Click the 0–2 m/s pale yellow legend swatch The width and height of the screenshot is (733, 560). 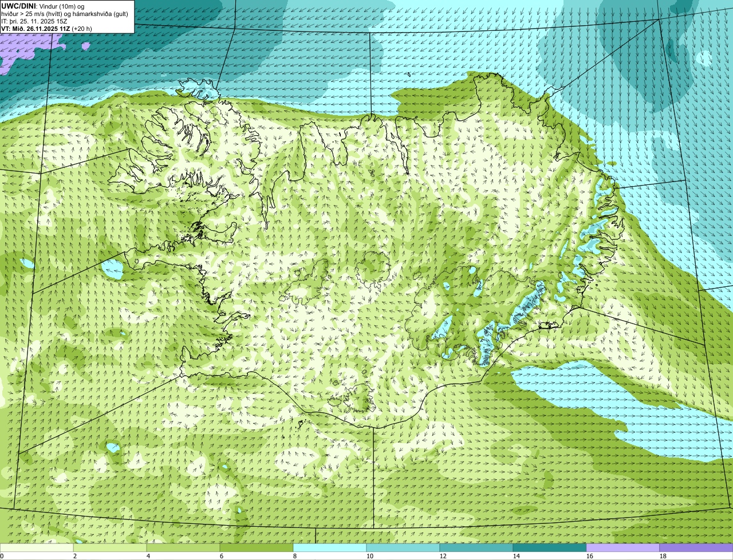pyautogui.click(x=37, y=548)
